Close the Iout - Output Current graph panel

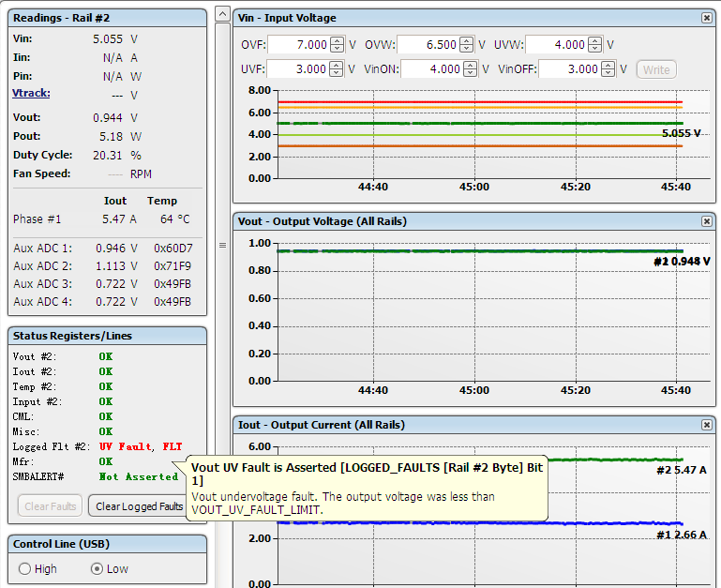click(x=706, y=425)
